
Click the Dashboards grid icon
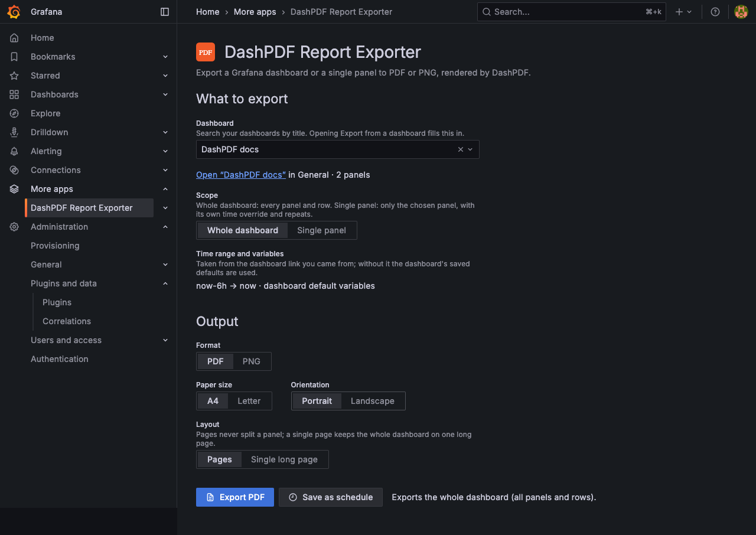coord(14,94)
